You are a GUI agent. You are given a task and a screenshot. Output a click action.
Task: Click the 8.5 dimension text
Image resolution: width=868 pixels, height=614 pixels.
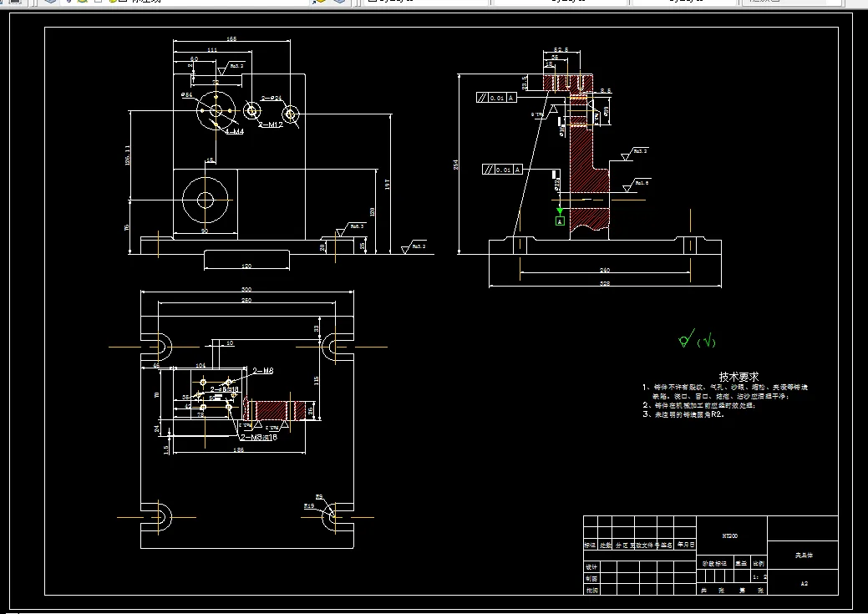(x=606, y=90)
